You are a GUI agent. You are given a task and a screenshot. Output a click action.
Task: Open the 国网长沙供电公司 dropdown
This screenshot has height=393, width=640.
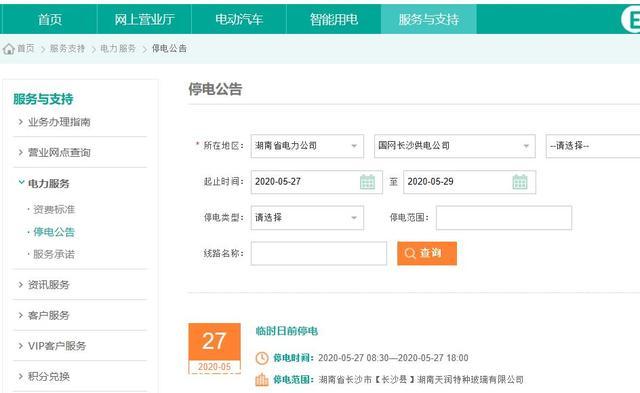point(455,146)
